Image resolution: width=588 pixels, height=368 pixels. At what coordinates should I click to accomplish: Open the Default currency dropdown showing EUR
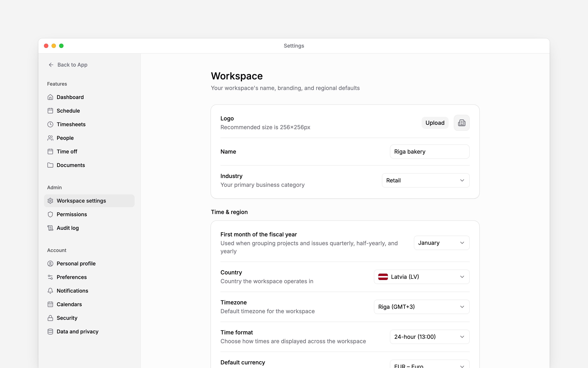click(x=430, y=364)
